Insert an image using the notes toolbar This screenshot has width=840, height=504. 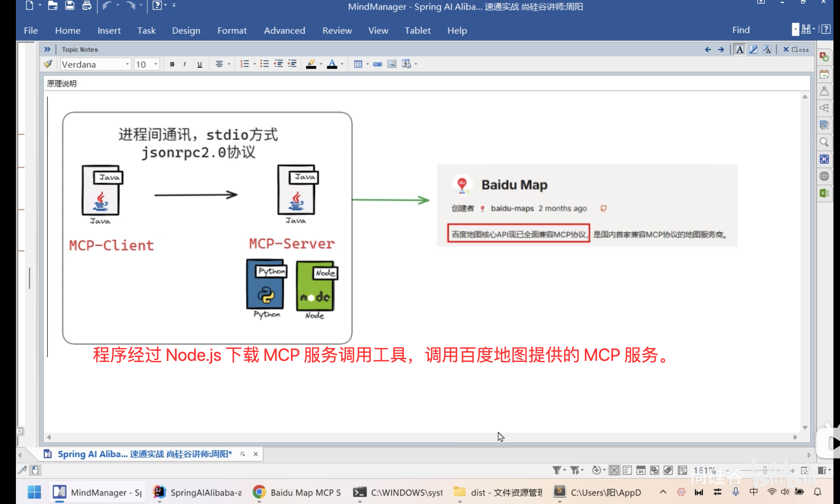(391, 64)
